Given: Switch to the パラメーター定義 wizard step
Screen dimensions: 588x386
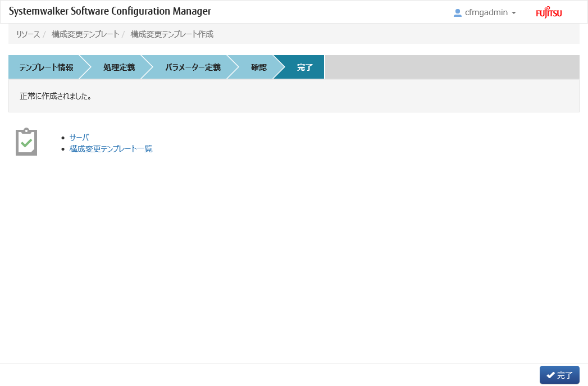Looking at the screenshot, I should (192, 67).
